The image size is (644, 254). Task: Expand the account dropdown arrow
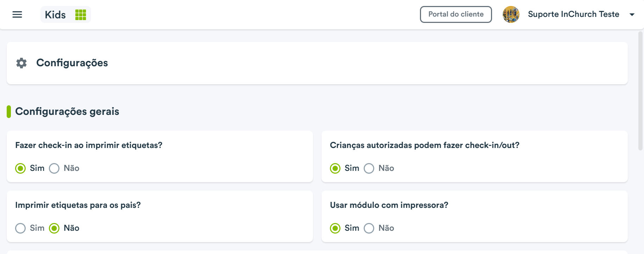coord(632,14)
